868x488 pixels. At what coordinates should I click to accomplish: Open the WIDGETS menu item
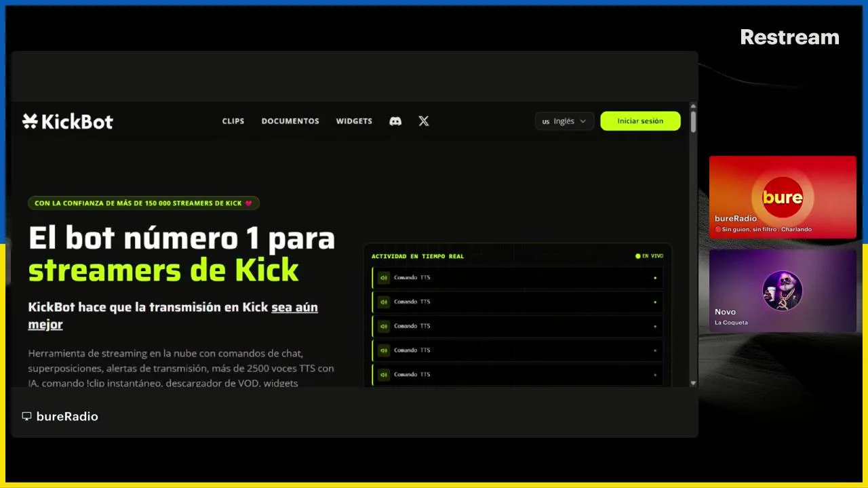pos(354,121)
